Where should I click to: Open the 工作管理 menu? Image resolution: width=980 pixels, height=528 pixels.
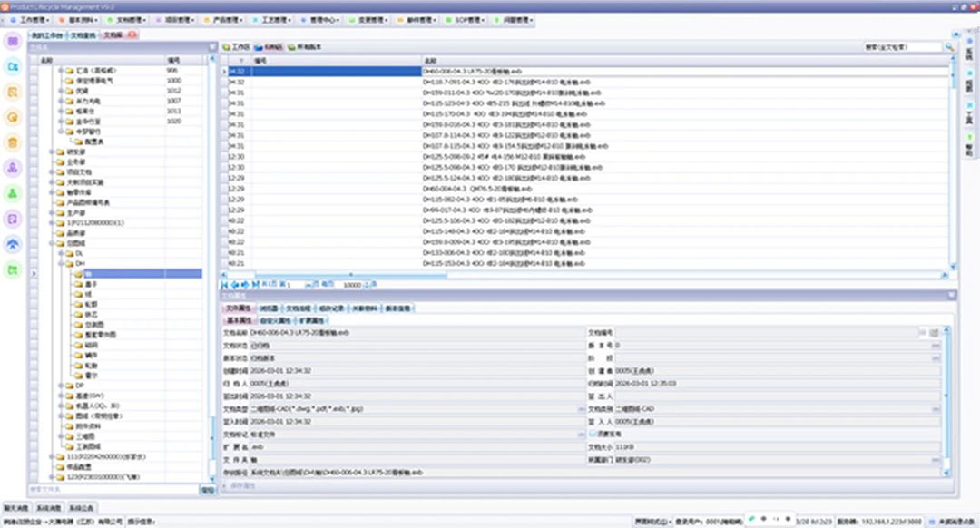tap(30, 20)
